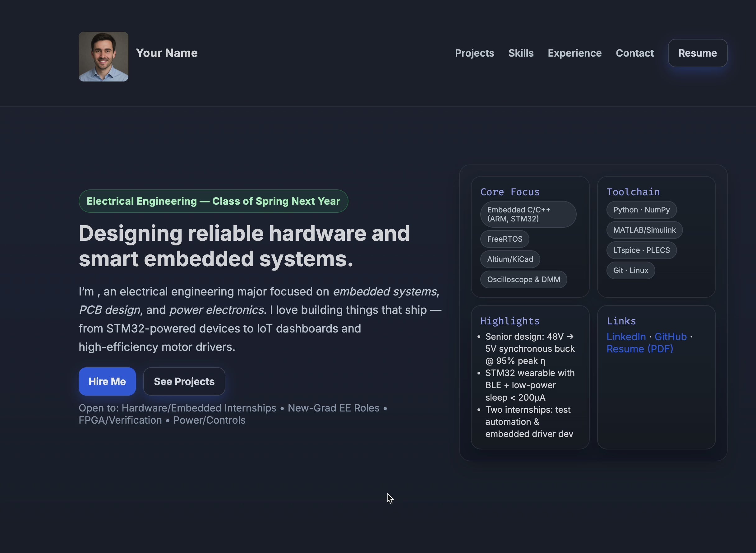
Task: Click the Git · Linux toolchain tag
Action: [x=630, y=271]
